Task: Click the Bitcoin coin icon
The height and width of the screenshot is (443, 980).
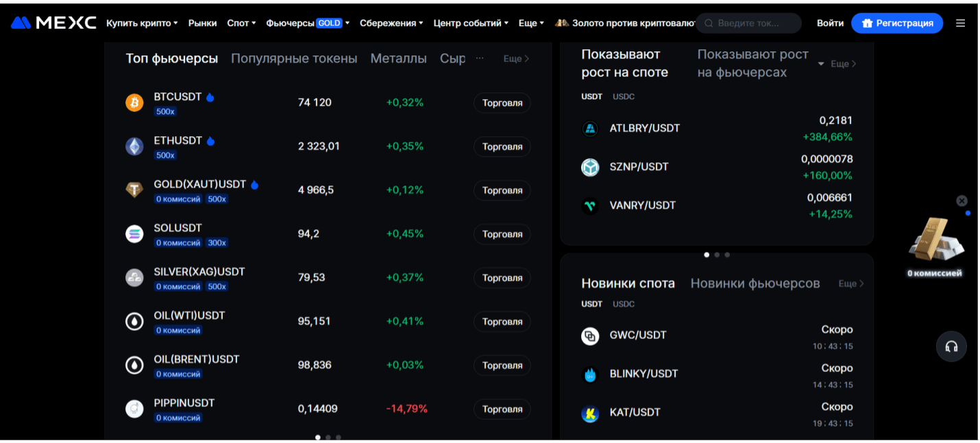Action: [134, 103]
